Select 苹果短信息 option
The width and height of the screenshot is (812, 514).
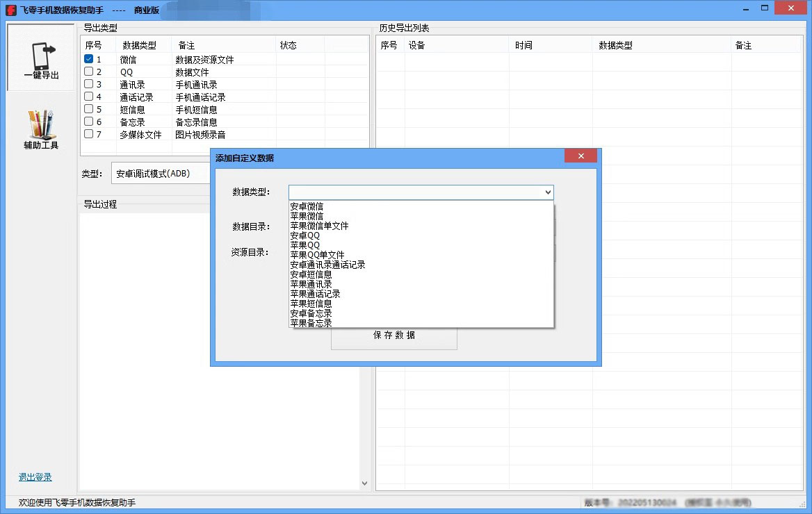421,304
